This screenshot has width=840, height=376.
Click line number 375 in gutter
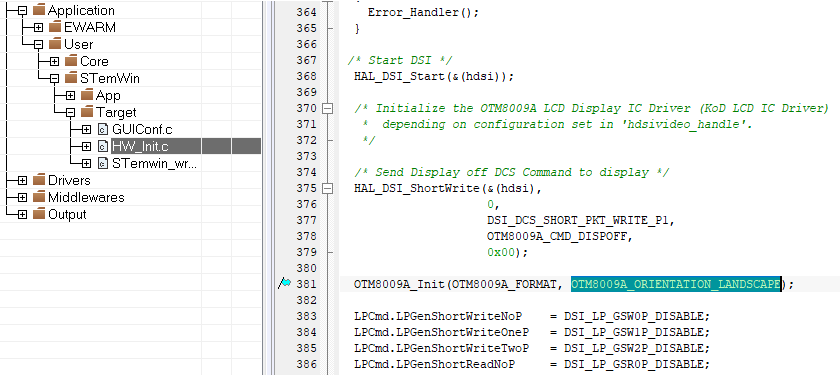point(306,189)
